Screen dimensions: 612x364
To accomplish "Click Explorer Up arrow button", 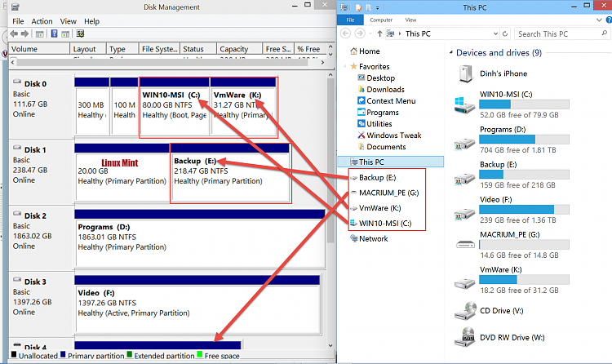I will tap(379, 33).
